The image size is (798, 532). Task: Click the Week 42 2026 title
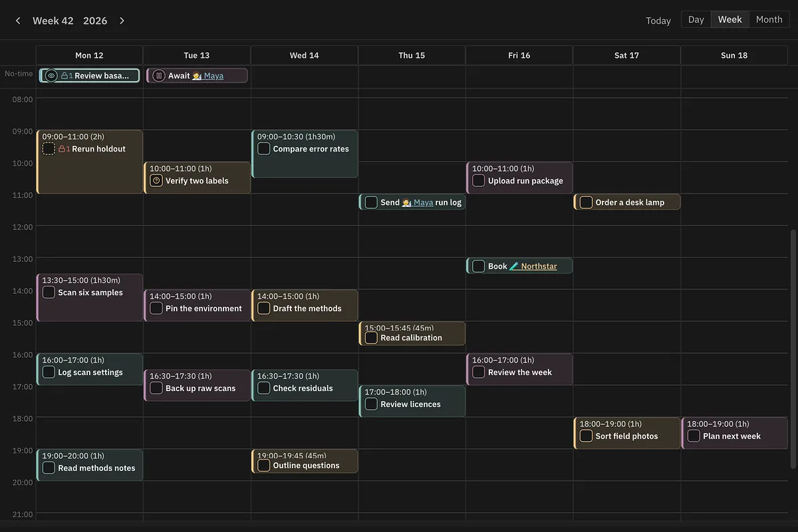(x=70, y=21)
